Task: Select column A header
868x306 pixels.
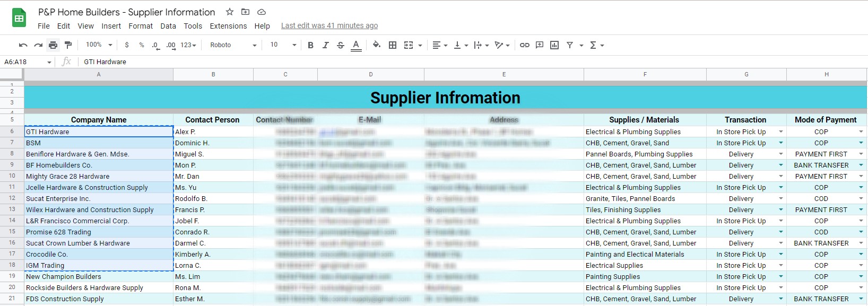Action: pos(99,74)
